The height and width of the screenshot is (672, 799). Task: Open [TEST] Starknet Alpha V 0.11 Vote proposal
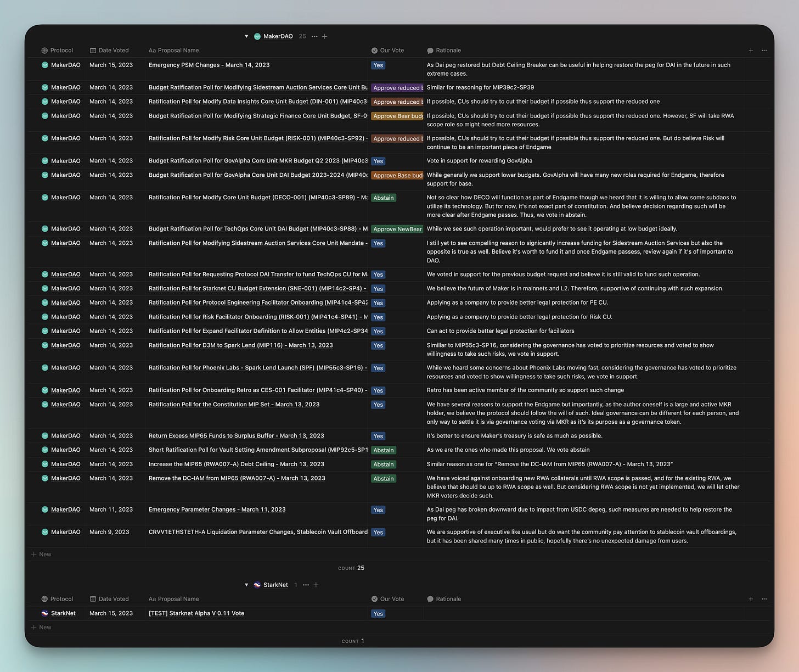[196, 613]
